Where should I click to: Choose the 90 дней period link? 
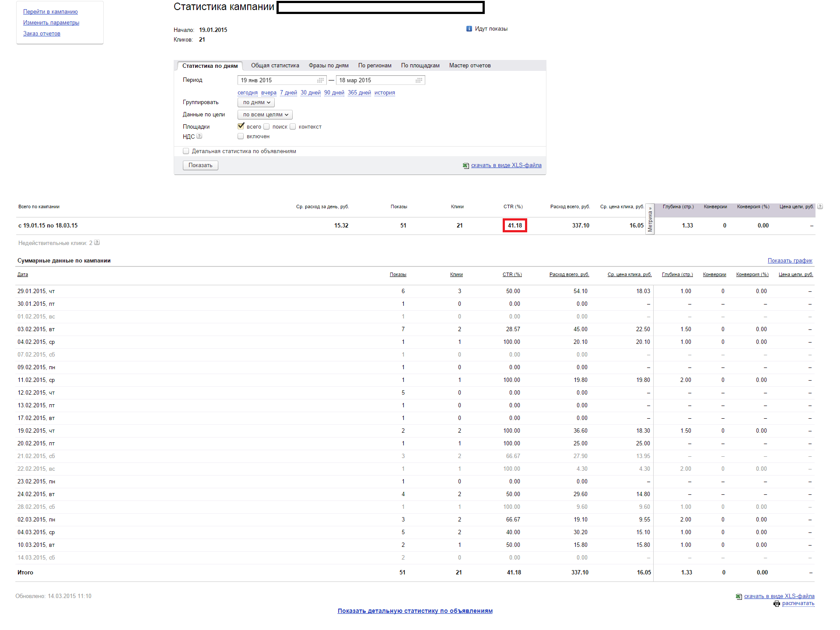tap(334, 93)
